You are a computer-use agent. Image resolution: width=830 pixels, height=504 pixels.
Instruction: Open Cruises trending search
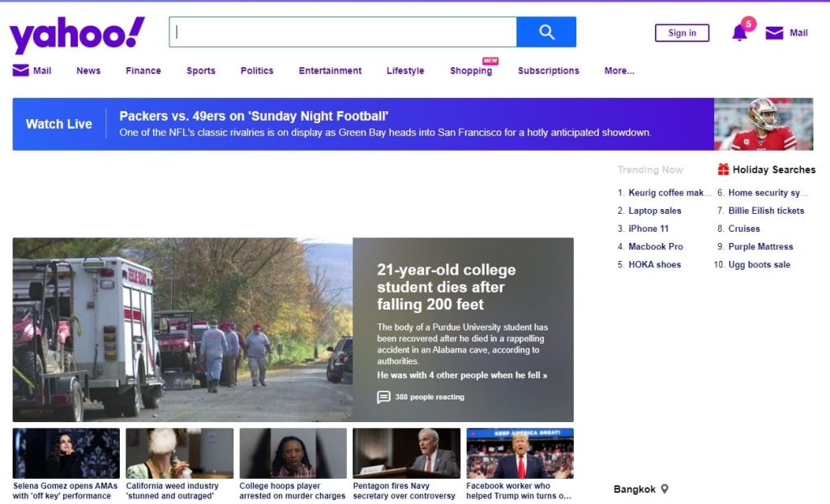744,229
